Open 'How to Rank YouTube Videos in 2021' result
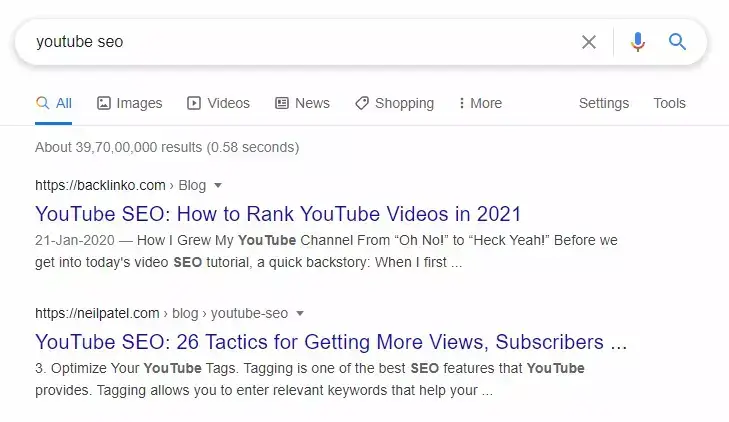 278,214
